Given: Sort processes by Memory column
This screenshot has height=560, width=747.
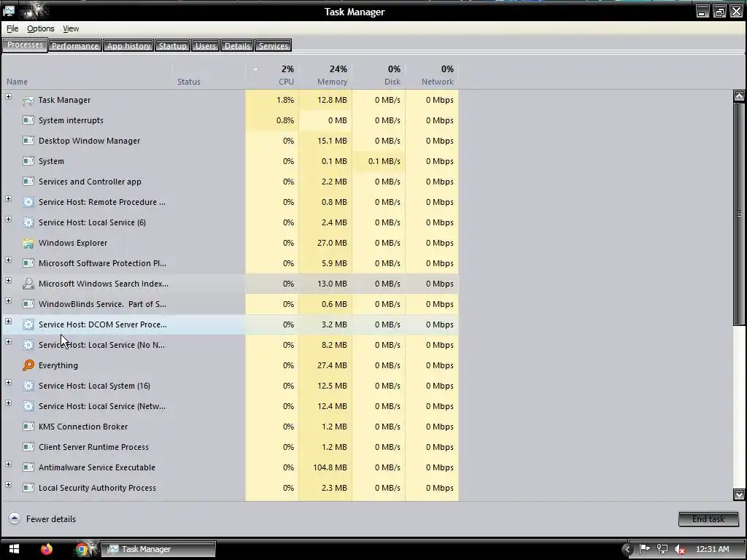Looking at the screenshot, I should [326, 75].
